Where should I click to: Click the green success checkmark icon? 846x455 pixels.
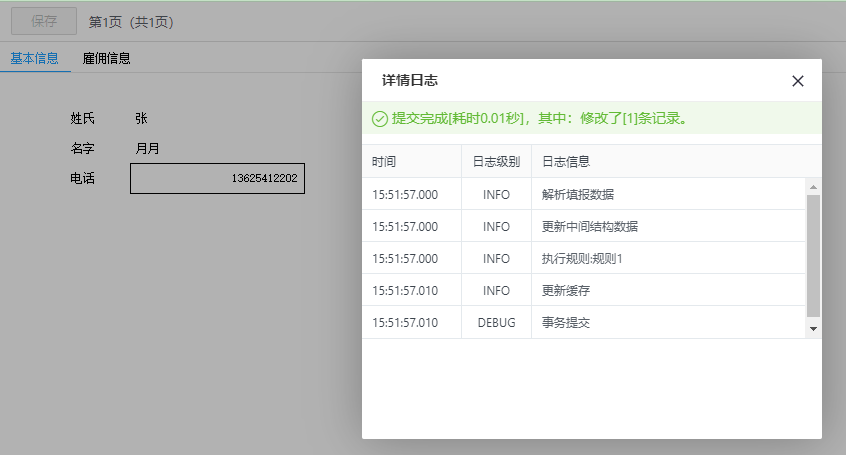pos(380,119)
